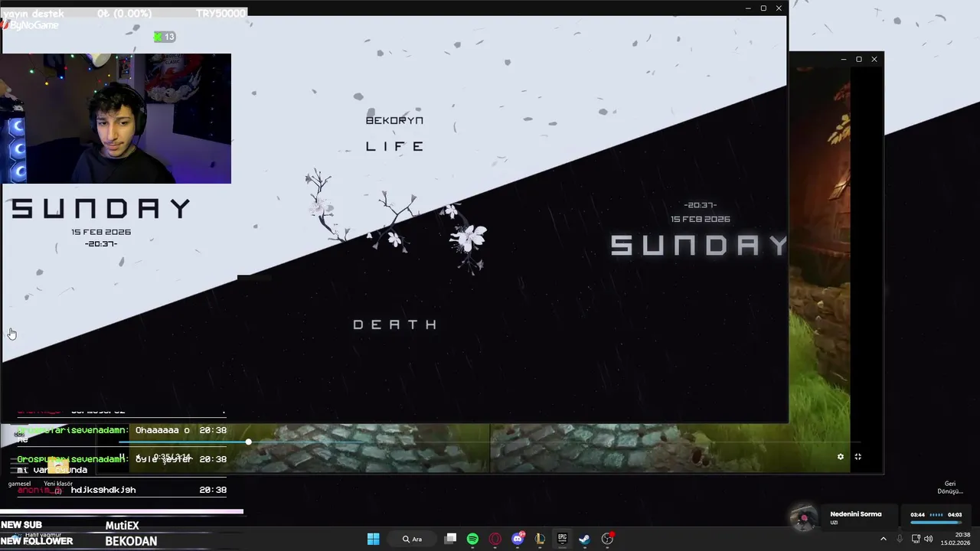Close the background video player window

(874, 59)
